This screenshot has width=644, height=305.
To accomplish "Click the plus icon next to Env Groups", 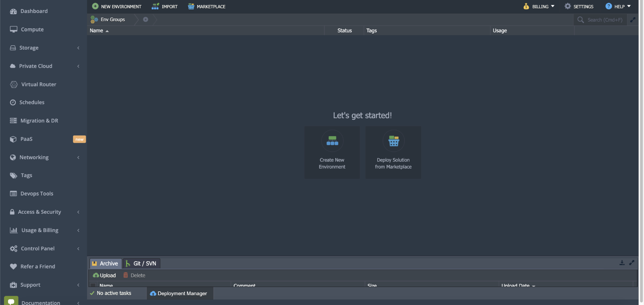I will 145,19.
